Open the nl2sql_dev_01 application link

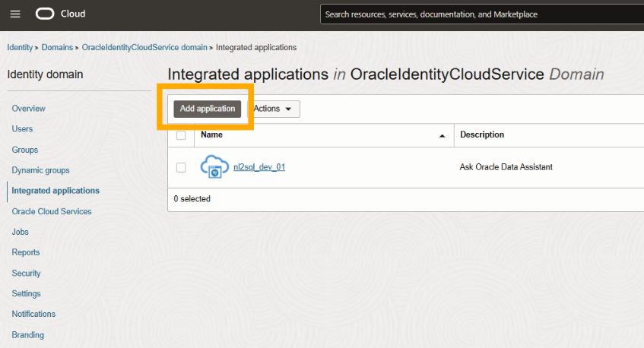(x=259, y=167)
